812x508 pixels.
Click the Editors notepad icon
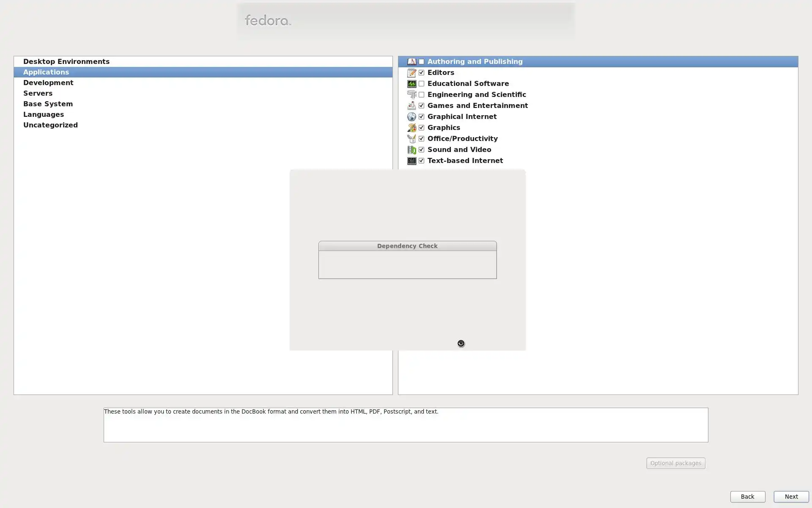(411, 73)
